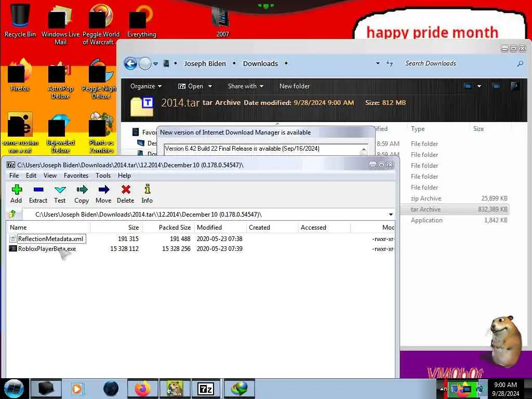Sort 7-Zip list by Packed Size column

pyautogui.click(x=168, y=228)
